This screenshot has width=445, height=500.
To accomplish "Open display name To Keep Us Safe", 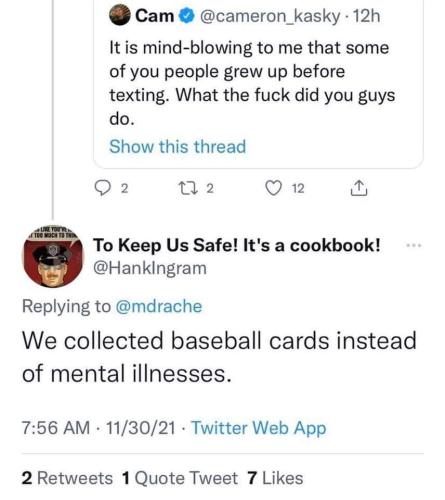I will [236, 245].
